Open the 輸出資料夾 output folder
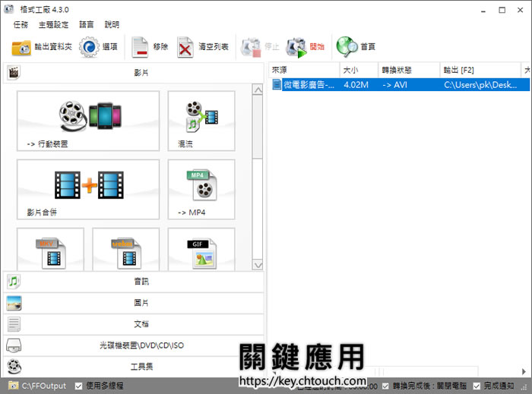Screen dimensions: 532x394 42,47
